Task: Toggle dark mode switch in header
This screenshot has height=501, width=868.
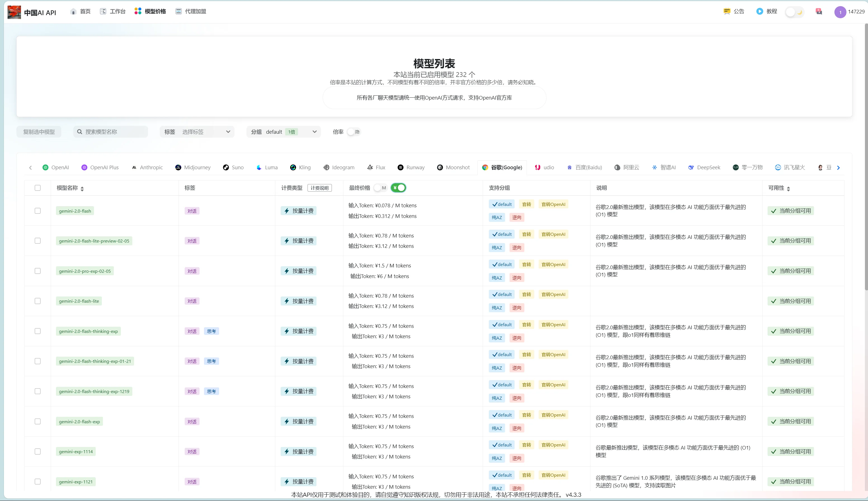Action: click(x=794, y=12)
